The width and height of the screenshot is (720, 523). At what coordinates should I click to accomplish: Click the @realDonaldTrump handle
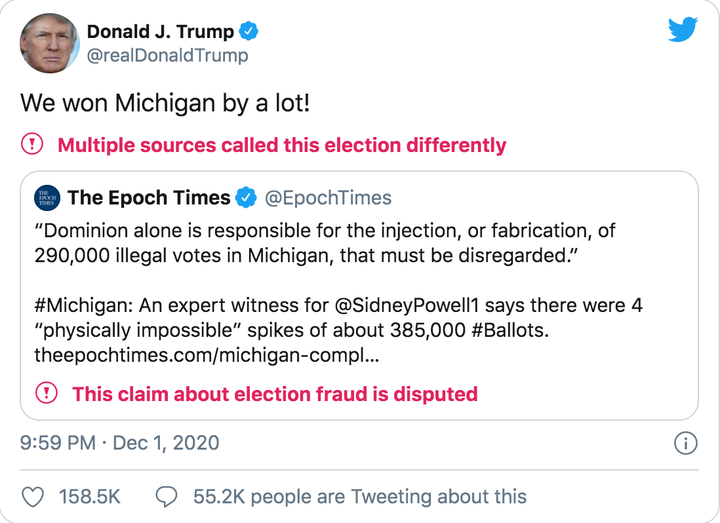click(168, 56)
